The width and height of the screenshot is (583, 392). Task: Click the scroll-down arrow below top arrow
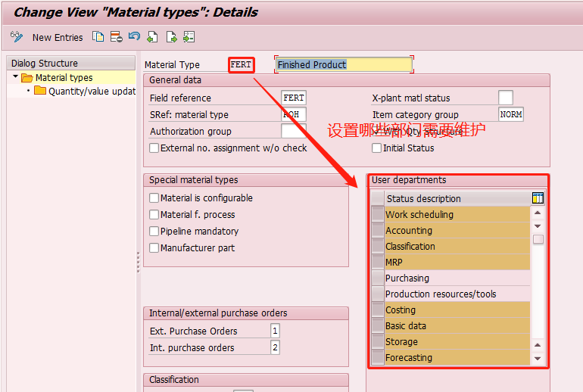538,226
